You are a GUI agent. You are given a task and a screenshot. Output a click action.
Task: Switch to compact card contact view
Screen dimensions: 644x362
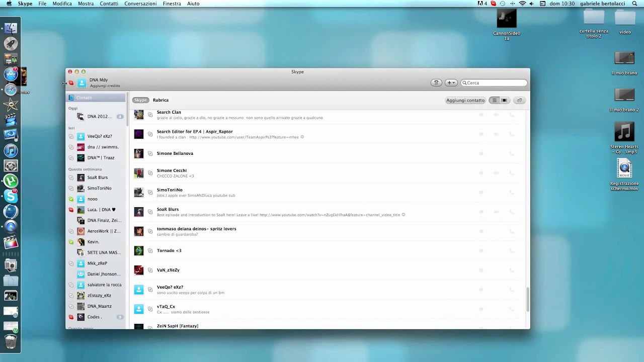[x=504, y=100]
